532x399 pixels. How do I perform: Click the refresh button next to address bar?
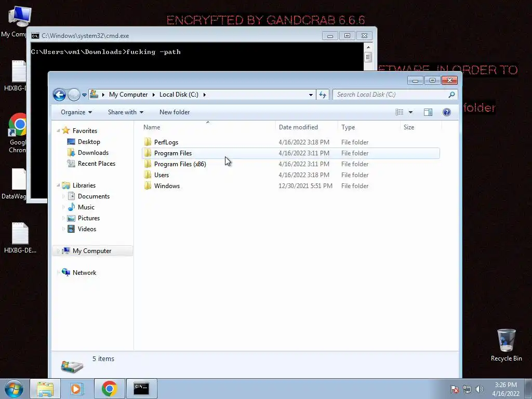[323, 95]
